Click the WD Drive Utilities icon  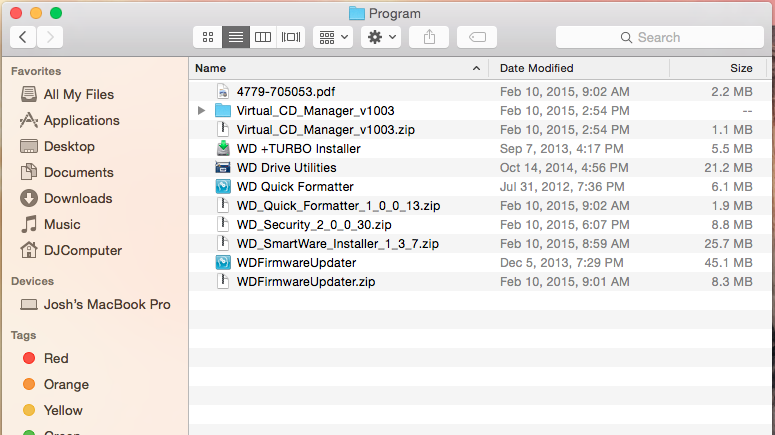click(223, 168)
